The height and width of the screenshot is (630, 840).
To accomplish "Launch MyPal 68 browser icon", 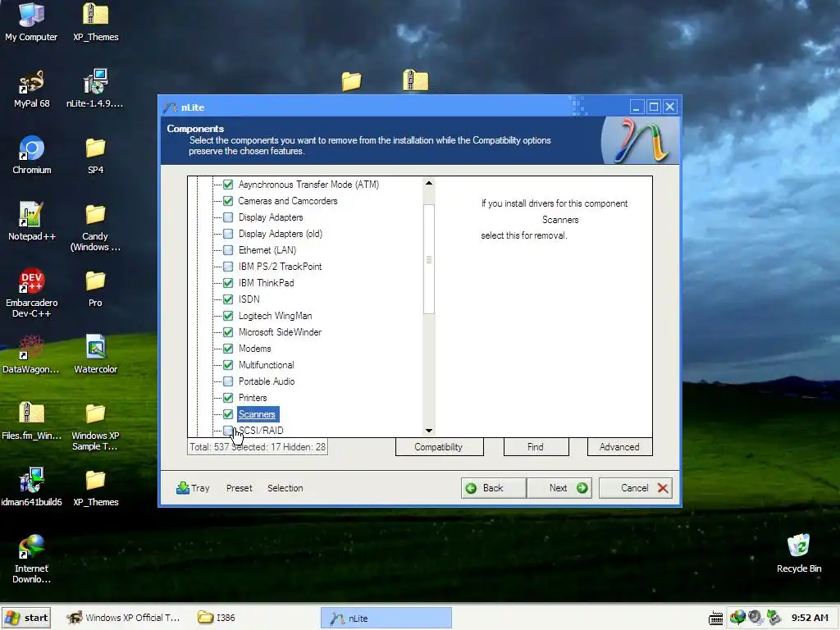I will [x=31, y=89].
